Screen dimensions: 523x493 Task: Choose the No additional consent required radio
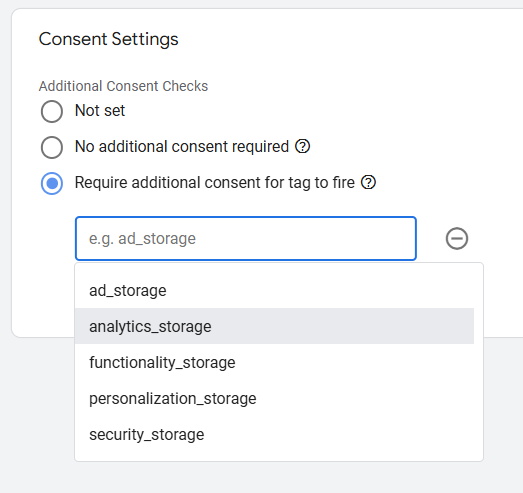click(52, 147)
